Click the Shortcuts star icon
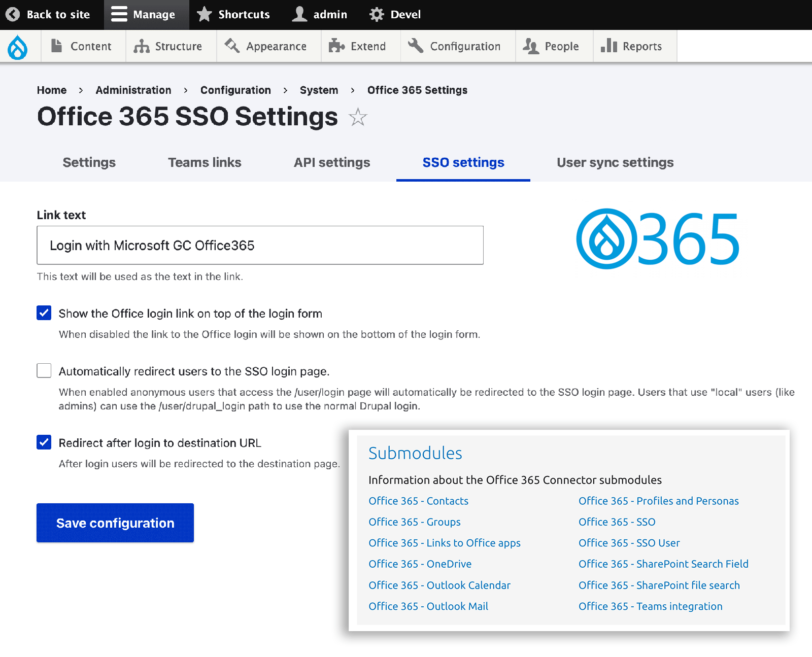Viewport: 812px width, 657px height. (204, 14)
